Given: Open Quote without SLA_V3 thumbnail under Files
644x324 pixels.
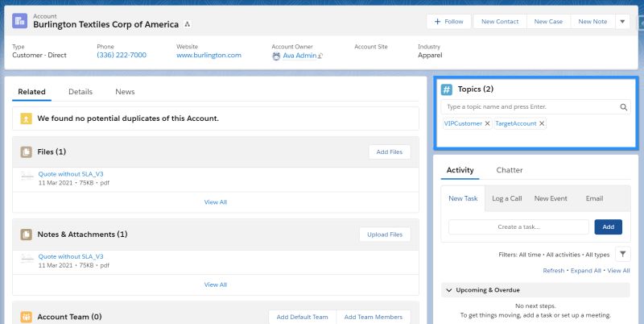Looking at the screenshot, I should click(27, 177).
